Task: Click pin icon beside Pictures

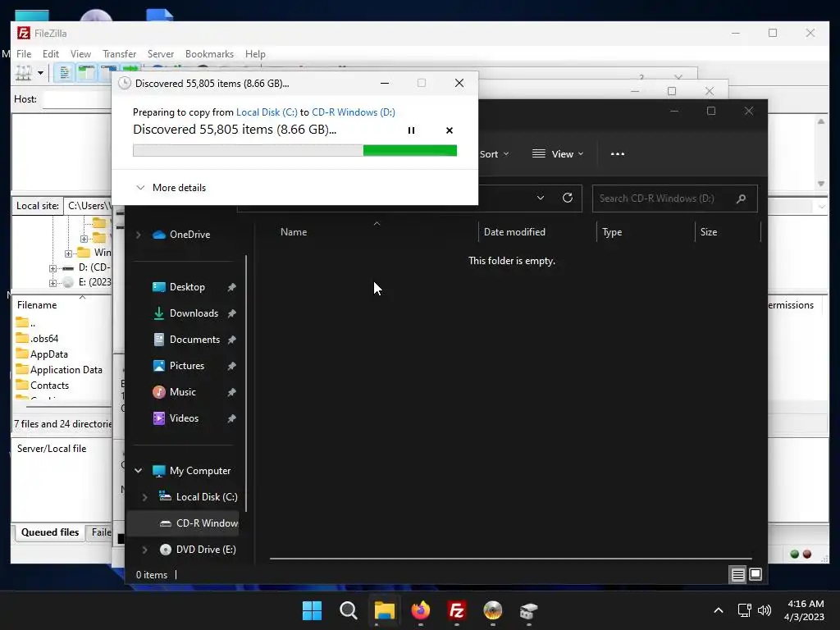Action: 231,366
